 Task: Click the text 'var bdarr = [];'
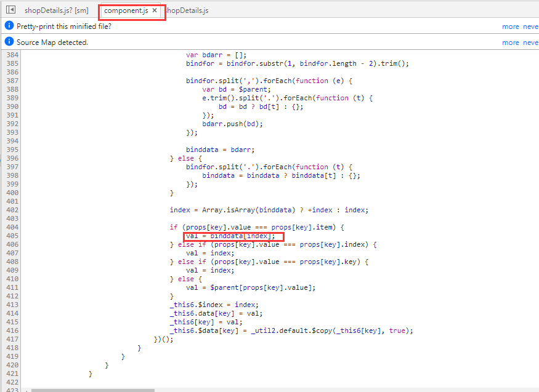click(x=216, y=55)
